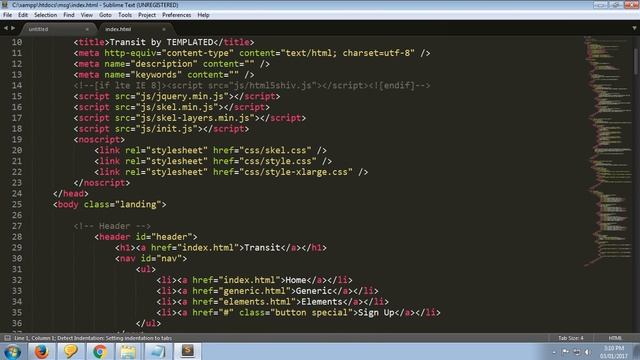Open the Preferences menu
This screenshot has height=360, width=640.
click(176, 15)
